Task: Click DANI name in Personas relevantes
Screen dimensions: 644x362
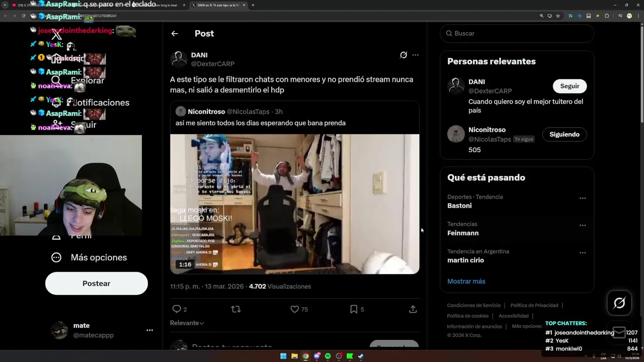Action: [x=476, y=81]
